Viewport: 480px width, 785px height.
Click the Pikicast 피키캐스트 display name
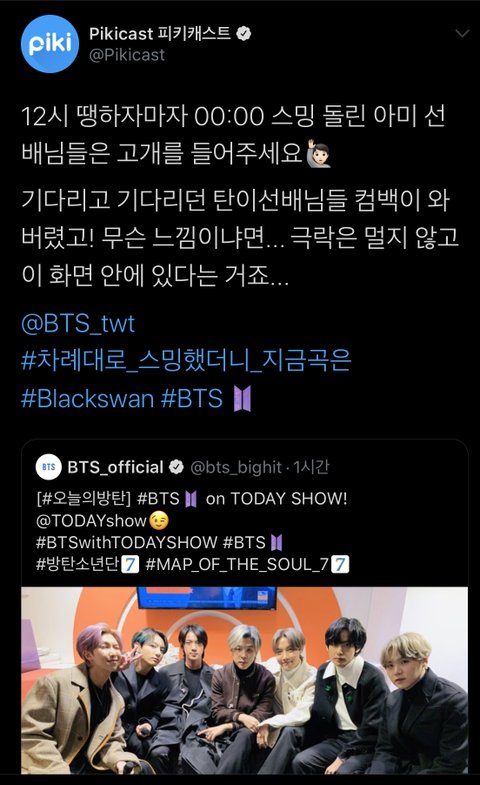[x=160, y=34]
